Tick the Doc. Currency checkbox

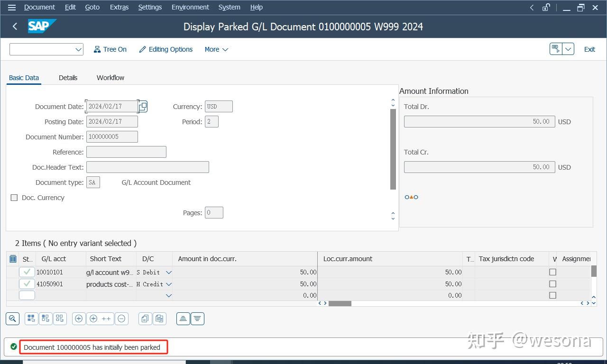click(14, 198)
